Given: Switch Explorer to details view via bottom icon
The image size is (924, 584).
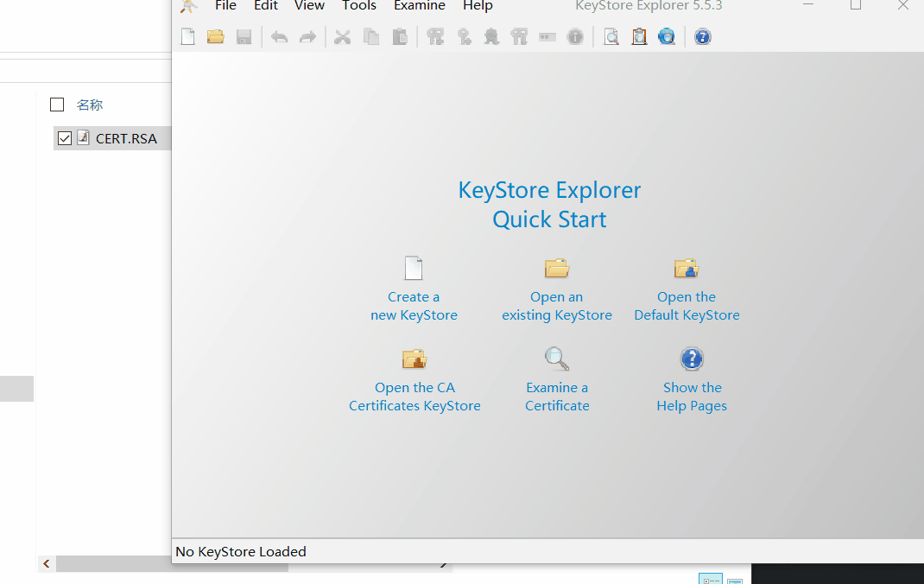Looking at the screenshot, I should pyautogui.click(x=710, y=580).
